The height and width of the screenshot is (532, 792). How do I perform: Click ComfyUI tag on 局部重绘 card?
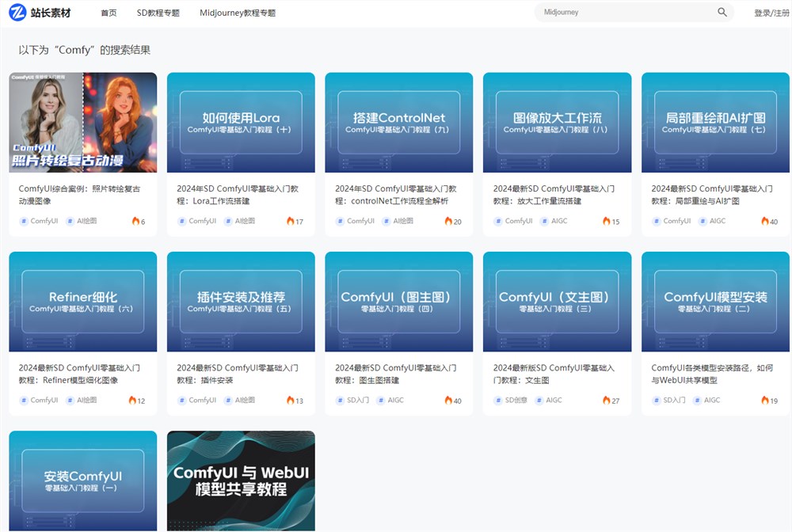[x=672, y=221]
